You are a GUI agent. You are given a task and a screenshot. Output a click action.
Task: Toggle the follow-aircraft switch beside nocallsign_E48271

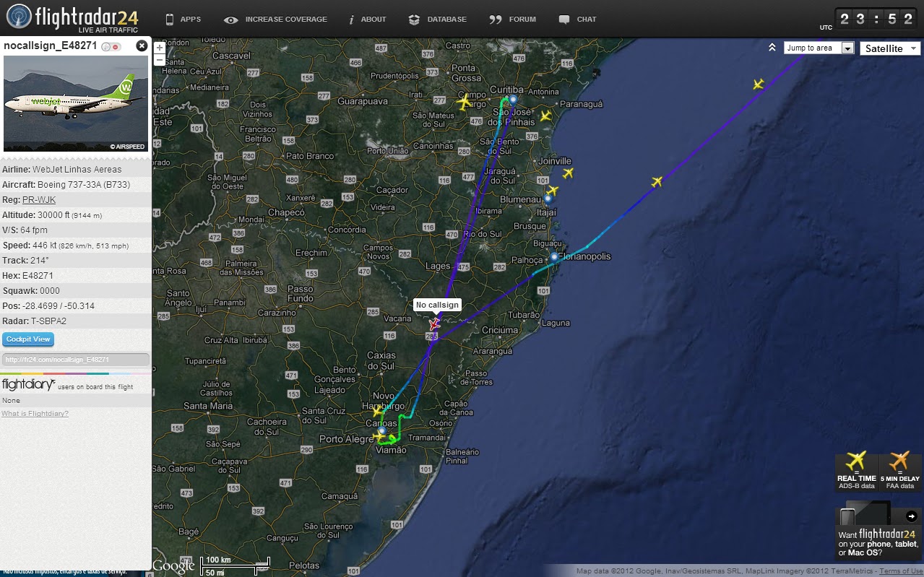pyautogui.click(x=111, y=46)
